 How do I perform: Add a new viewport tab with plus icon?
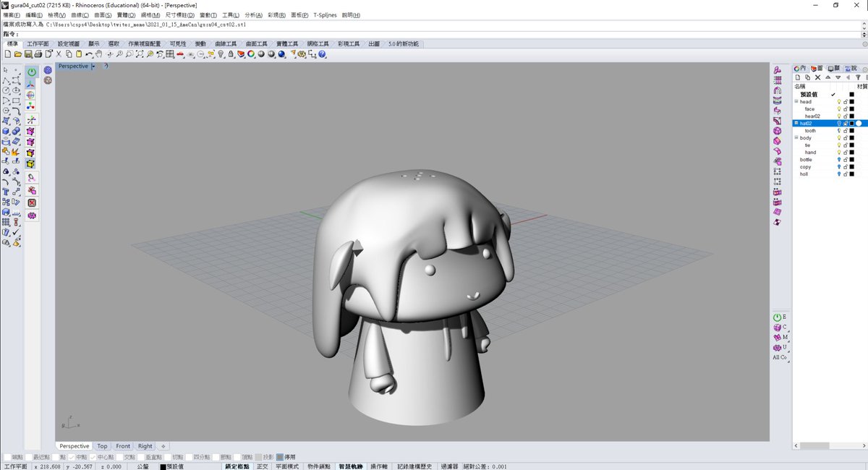(x=163, y=446)
